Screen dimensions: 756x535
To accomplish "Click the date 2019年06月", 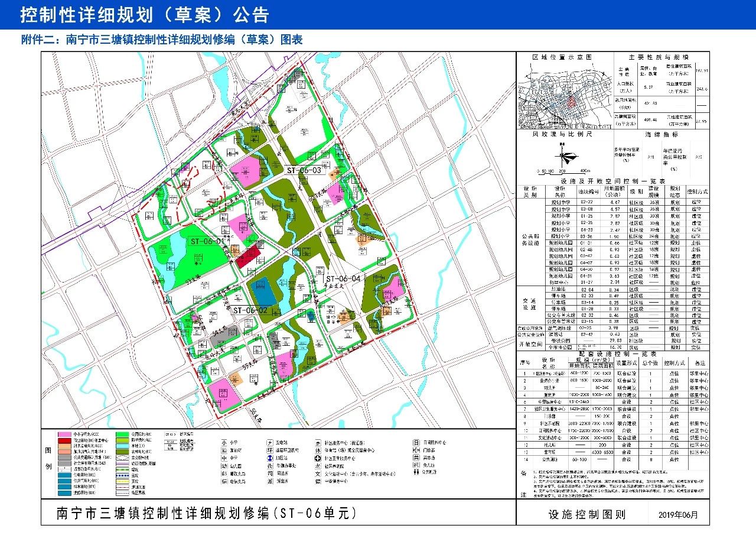I will (x=677, y=514).
